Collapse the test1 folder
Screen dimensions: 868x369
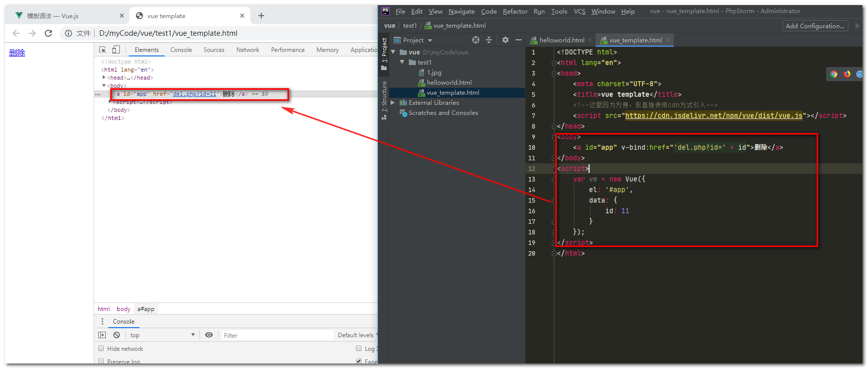402,62
